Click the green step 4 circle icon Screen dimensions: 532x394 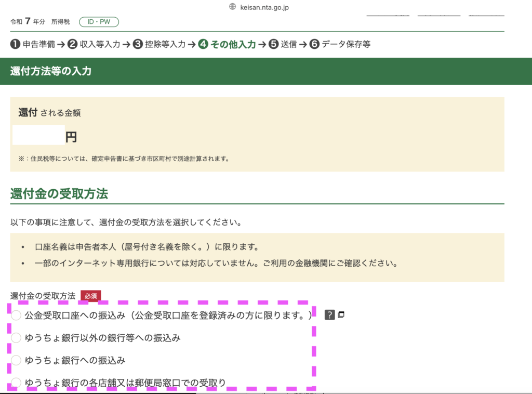203,44
